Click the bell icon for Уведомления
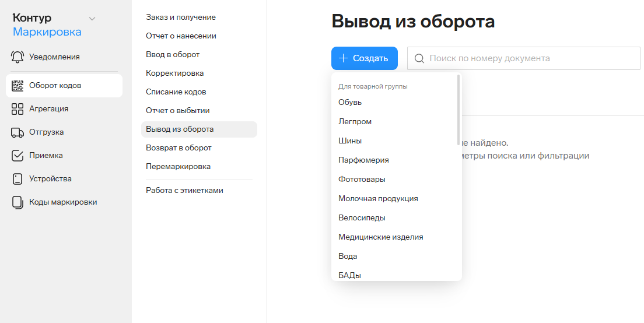This screenshot has width=644, height=323. pos(17,57)
